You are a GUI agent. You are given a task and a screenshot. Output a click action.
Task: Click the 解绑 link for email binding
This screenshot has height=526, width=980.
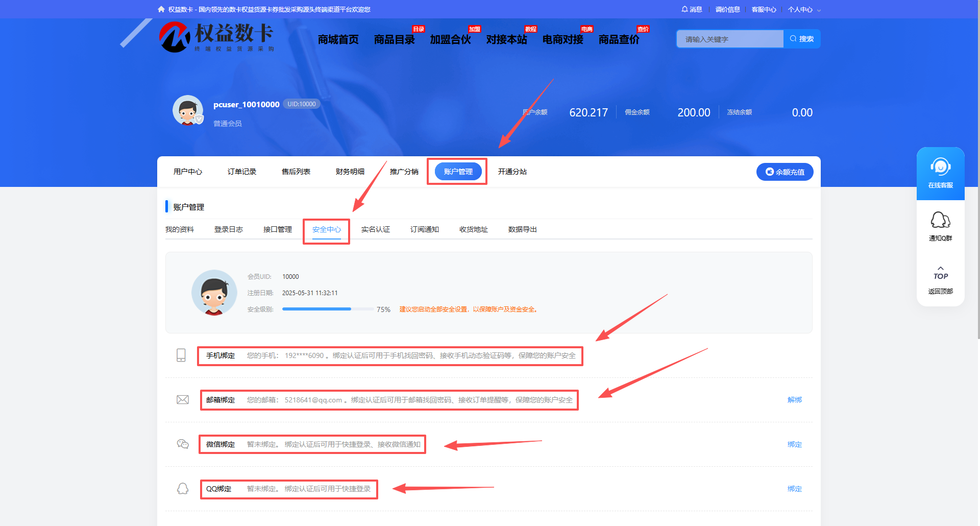click(x=794, y=400)
